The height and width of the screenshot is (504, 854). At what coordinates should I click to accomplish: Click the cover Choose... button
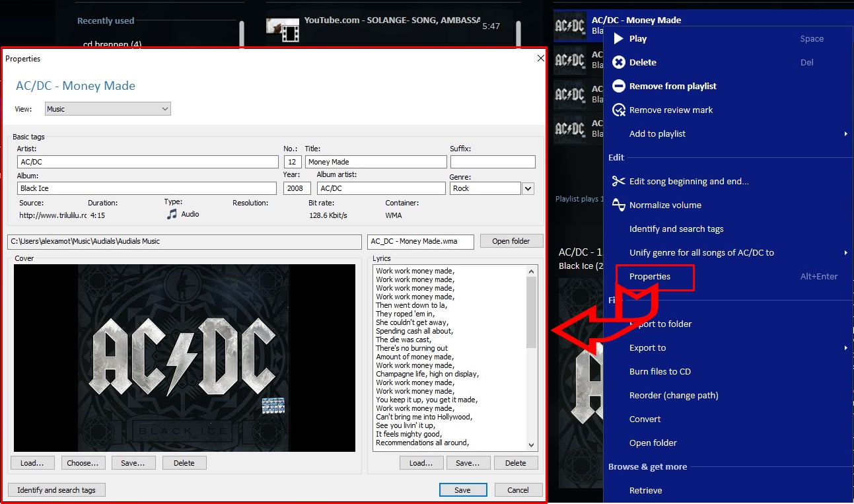pyautogui.click(x=83, y=463)
